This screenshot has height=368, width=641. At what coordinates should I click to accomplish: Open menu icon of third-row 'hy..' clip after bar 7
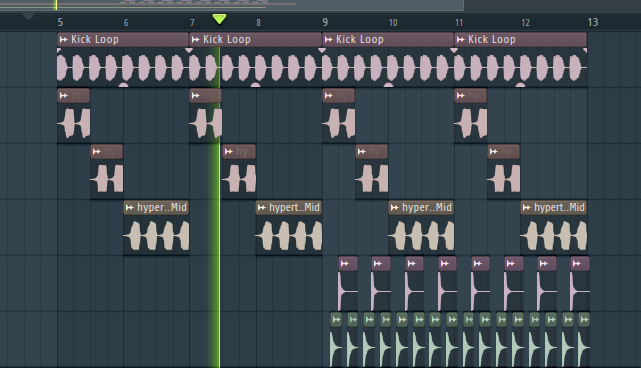click(x=229, y=152)
